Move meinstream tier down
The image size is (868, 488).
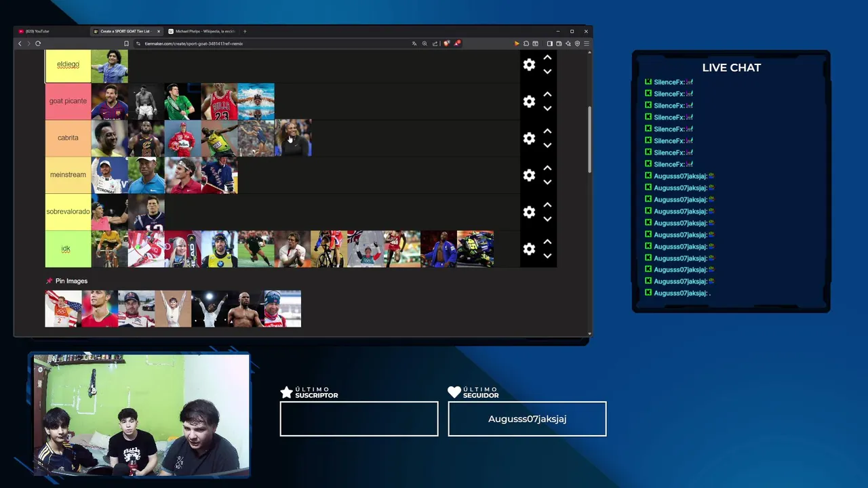point(547,182)
